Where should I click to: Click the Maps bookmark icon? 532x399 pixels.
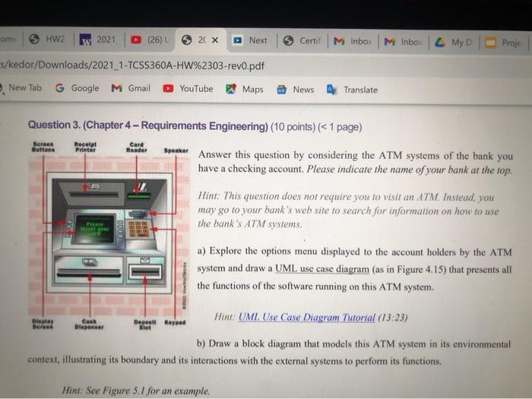(231, 89)
